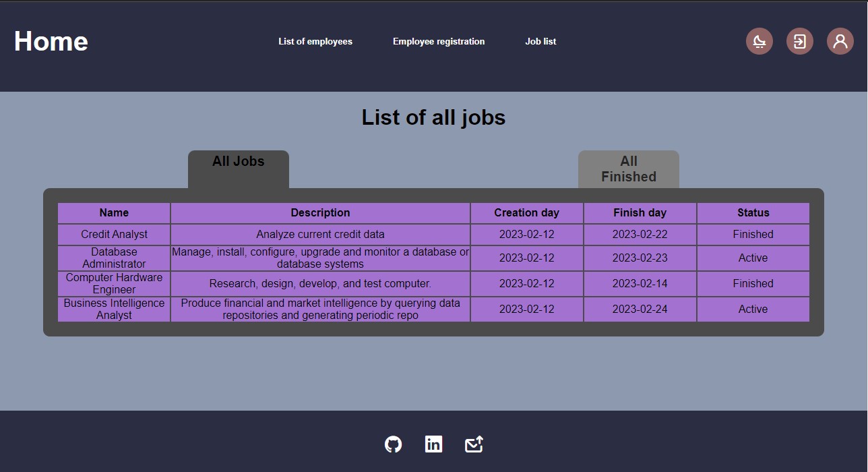
Task: Click finish day 2023-02-14
Action: pyautogui.click(x=640, y=284)
